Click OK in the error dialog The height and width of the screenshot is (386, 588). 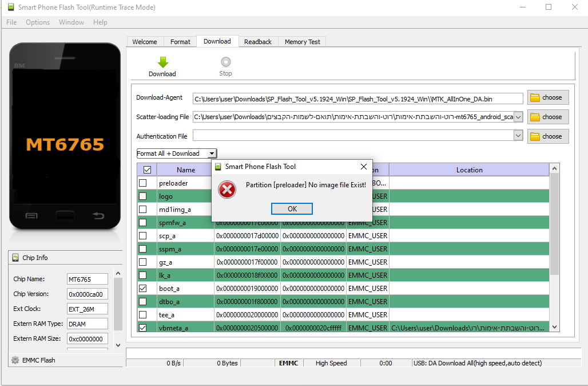click(292, 209)
